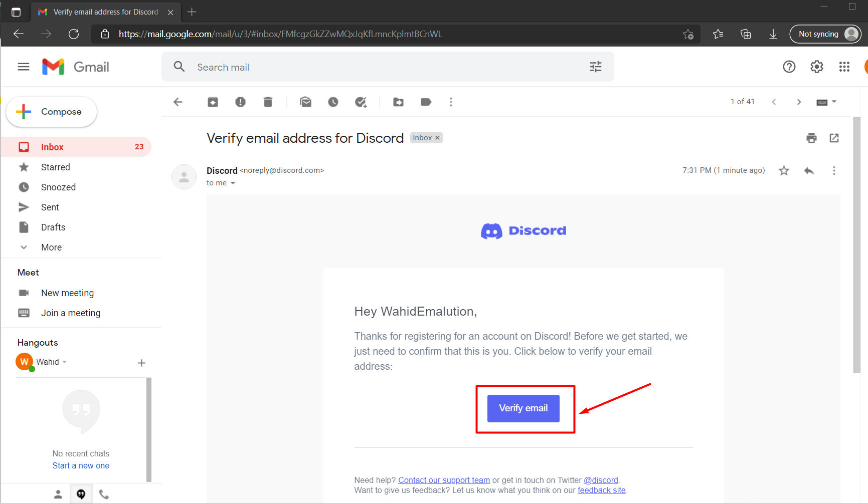
Task: Go to newer email arrow
Action: click(x=774, y=102)
